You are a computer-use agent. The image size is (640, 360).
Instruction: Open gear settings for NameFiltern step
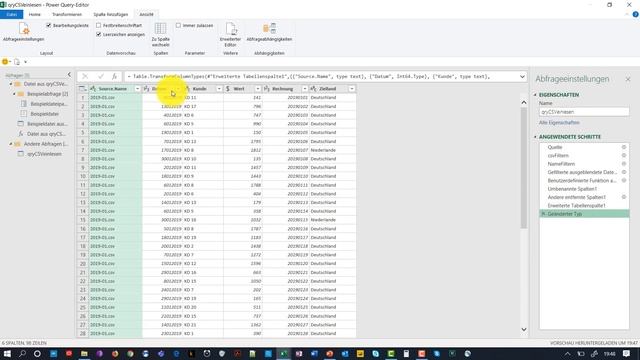tap(624, 164)
